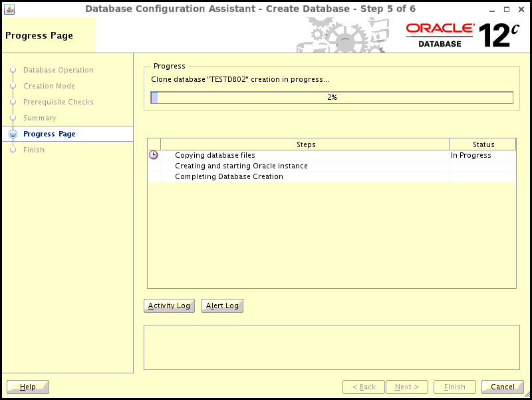Screen dimensions: 532x400
Task: Minimize the Database Configuration Assistant window
Action: click(492, 9)
